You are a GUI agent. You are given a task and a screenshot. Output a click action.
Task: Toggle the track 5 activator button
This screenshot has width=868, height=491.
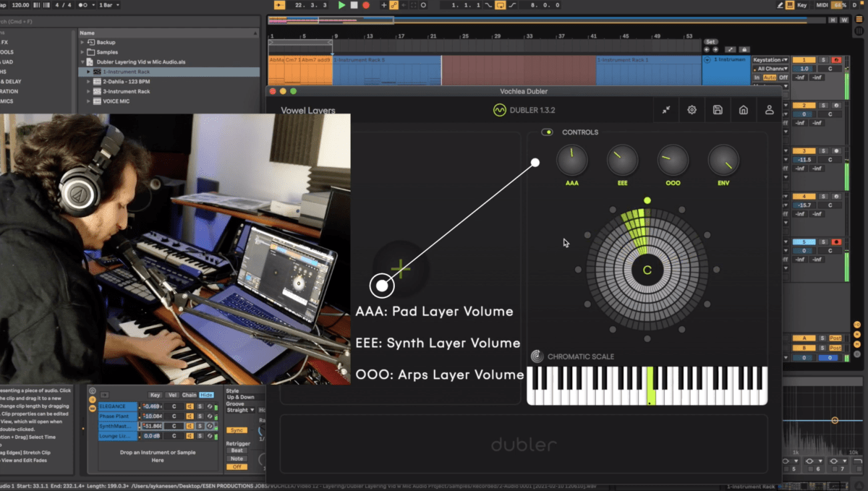(804, 242)
